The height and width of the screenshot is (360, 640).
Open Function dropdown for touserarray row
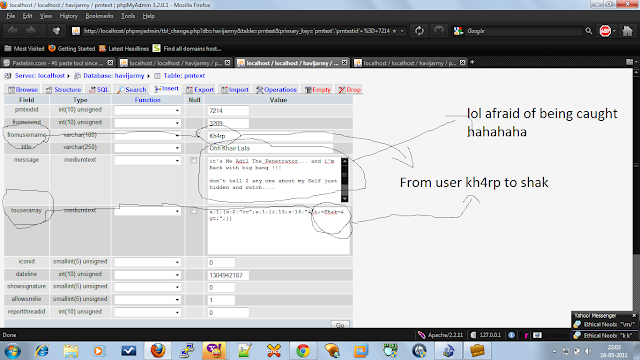click(147, 211)
